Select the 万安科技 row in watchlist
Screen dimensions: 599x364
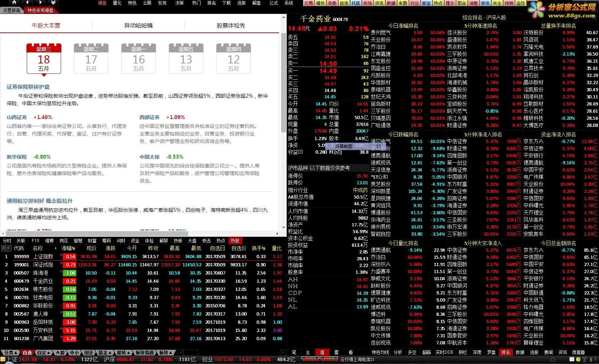[x=143, y=330]
